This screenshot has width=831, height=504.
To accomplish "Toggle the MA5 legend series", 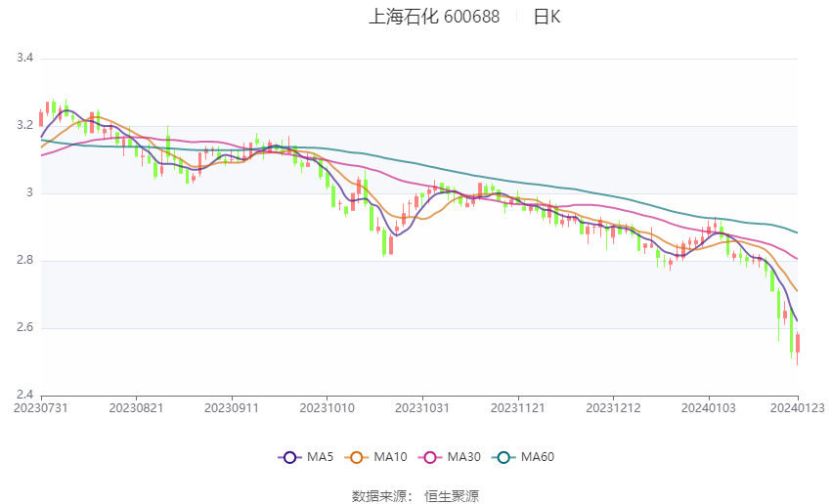I will tap(306, 457).
